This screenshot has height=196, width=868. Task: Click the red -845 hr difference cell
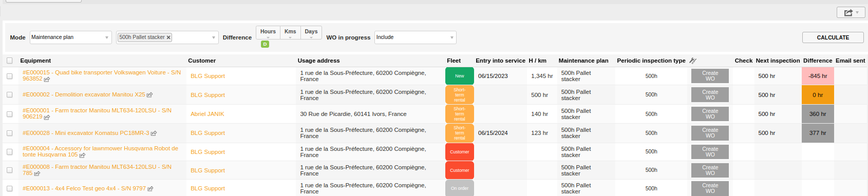[x=818, y=76]
